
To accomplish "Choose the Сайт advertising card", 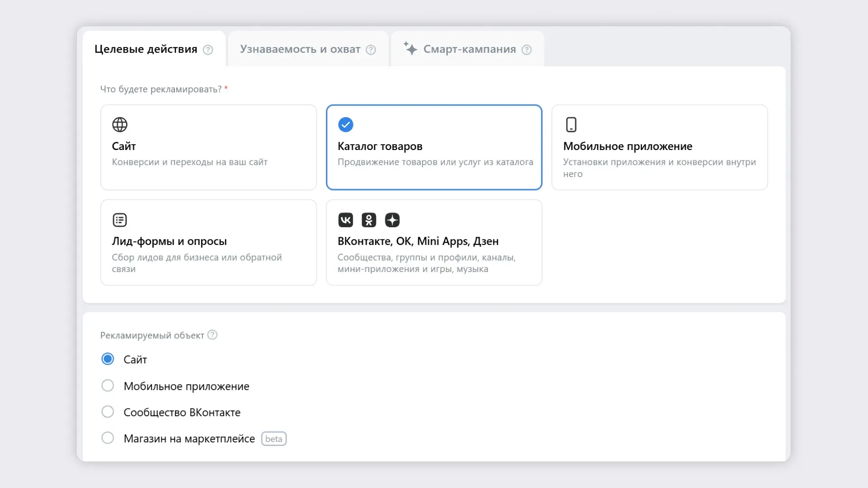I will (x=208, y=147).
